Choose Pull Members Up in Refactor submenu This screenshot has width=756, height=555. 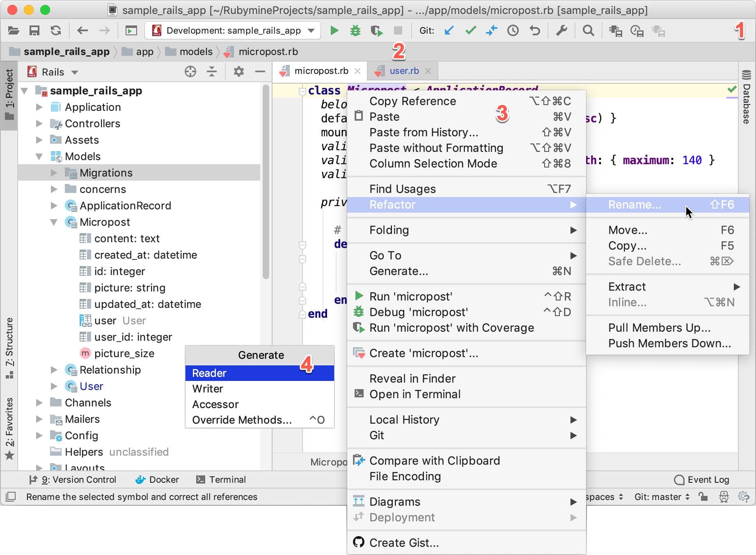(x=667, y=328)
